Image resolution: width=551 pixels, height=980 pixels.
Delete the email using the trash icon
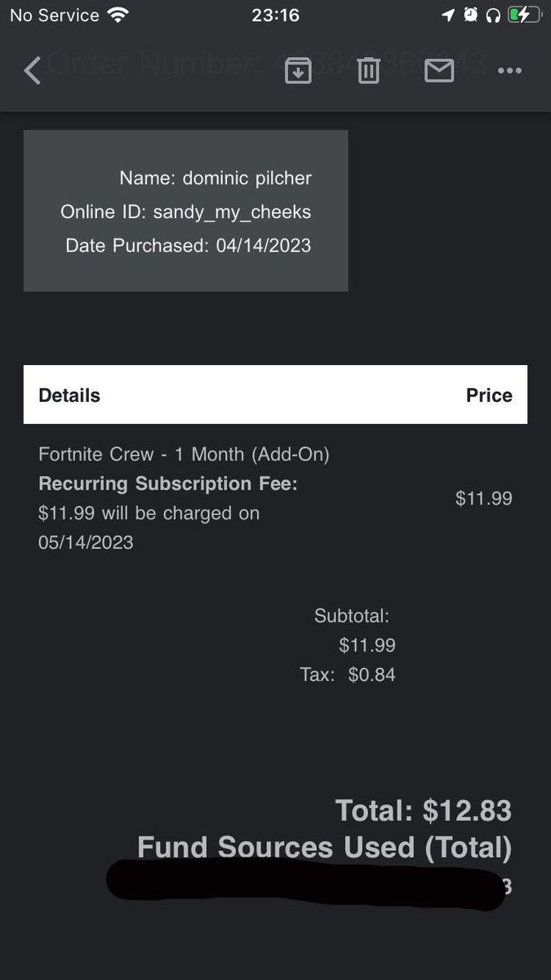[x=369, y=72]
